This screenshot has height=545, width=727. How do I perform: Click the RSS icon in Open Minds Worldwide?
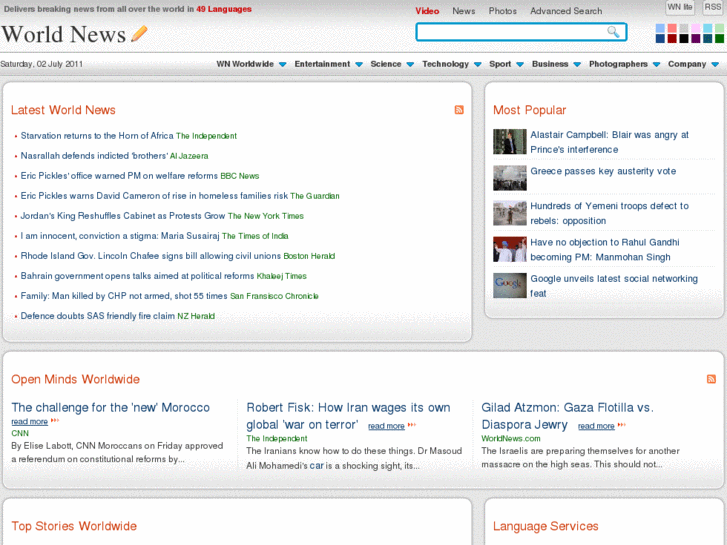[x=711, y=379]
